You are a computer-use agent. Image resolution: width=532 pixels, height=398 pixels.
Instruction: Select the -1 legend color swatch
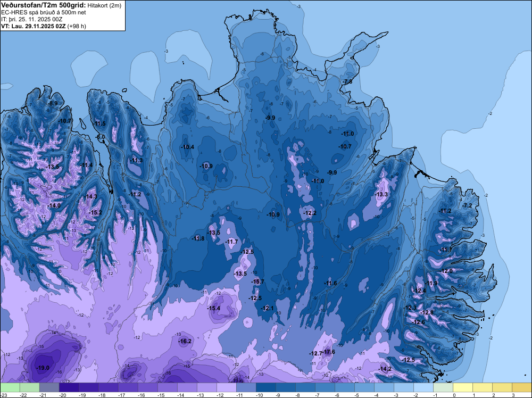[x=443, y=387]
